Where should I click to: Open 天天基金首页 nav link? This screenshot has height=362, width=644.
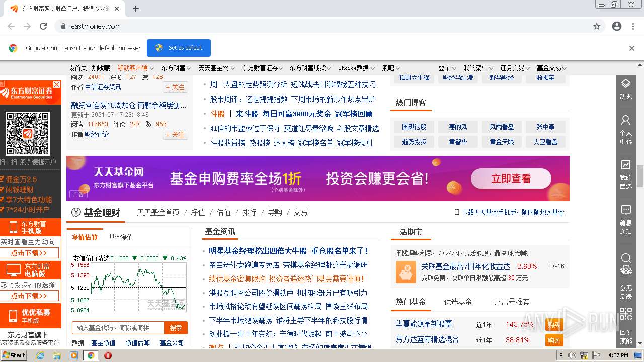158,212
